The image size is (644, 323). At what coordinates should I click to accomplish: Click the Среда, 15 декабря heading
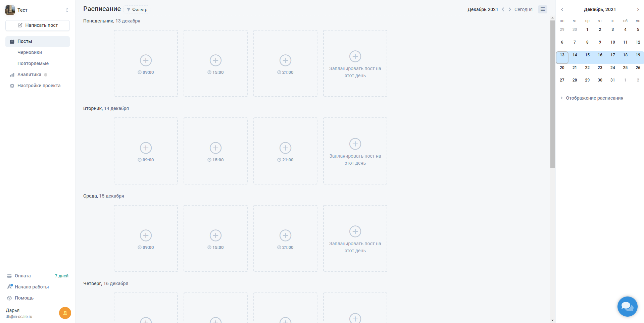pos(104,196)
